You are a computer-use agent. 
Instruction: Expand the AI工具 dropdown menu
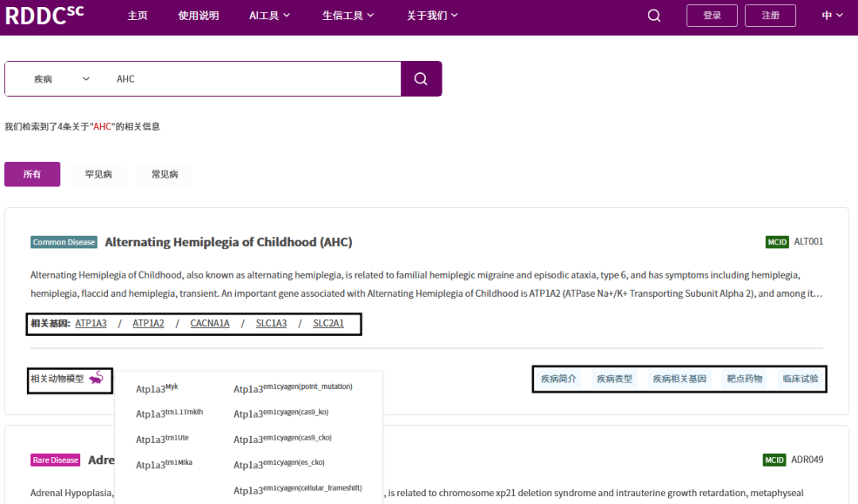pyautogui.click(x=269, y=15)
